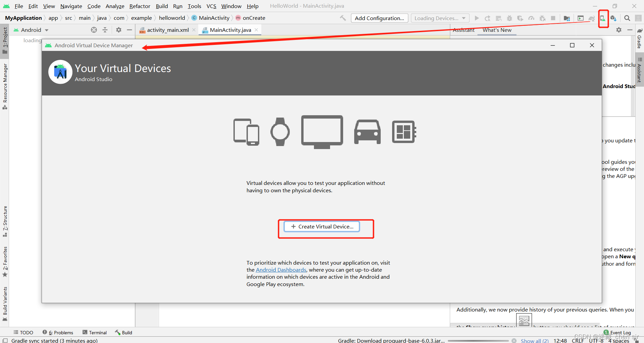
Task: Open the SDK Manager toolbar icon
Action: point(613,18)
